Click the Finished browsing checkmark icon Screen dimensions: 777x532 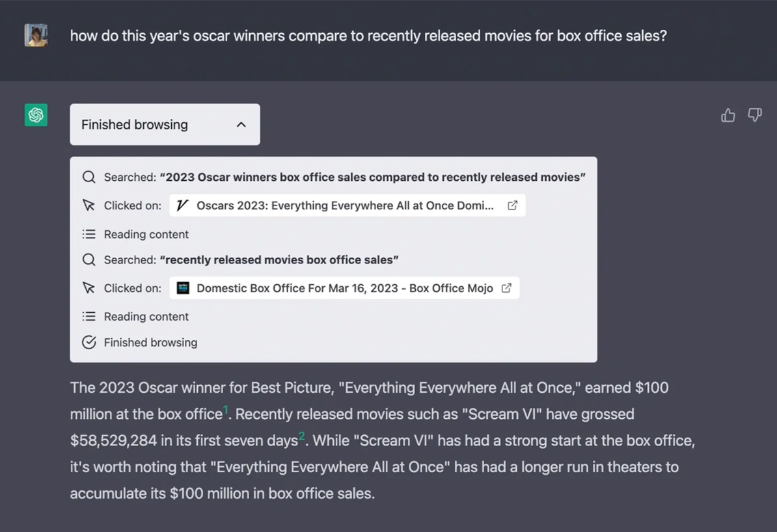pyautogui.click(x=89, y=342)
